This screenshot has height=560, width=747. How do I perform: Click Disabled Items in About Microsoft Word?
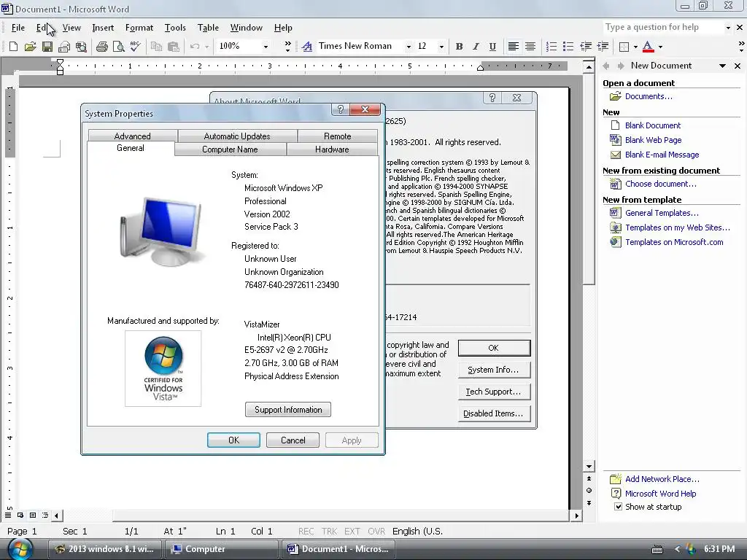click(494, 414)
